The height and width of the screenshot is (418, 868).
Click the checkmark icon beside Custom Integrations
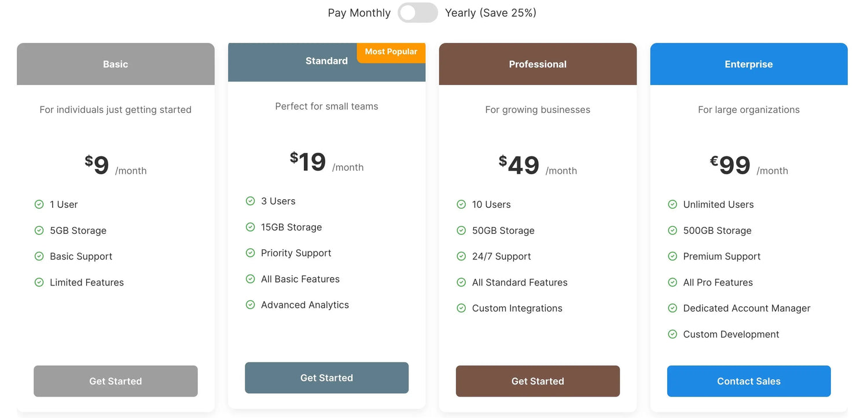[x=461, y=308]
